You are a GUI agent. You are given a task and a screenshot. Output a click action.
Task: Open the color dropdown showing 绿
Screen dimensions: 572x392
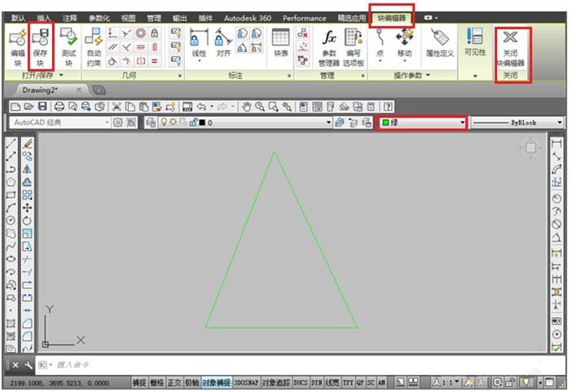coord(423,122)
